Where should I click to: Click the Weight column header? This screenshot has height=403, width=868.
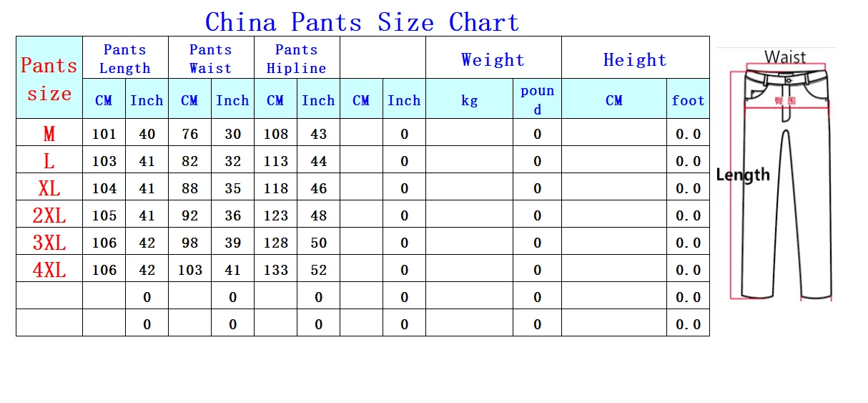pos(493,58)
